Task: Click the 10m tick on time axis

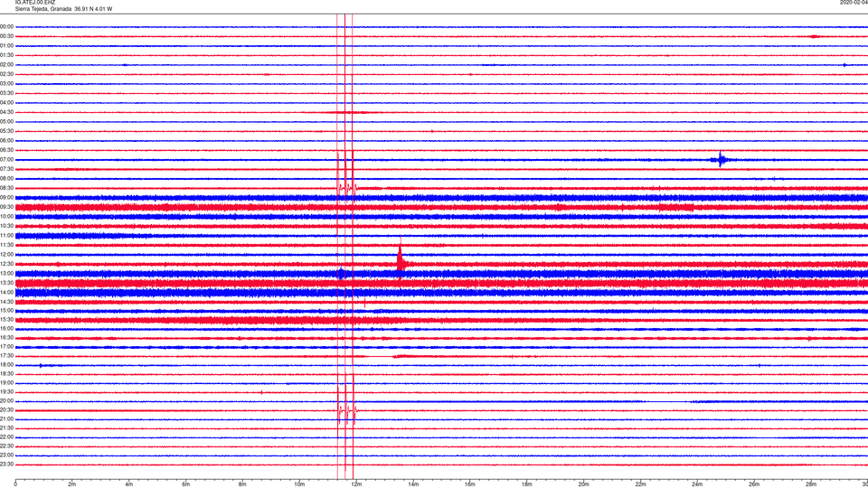Action: coord(299,484)
